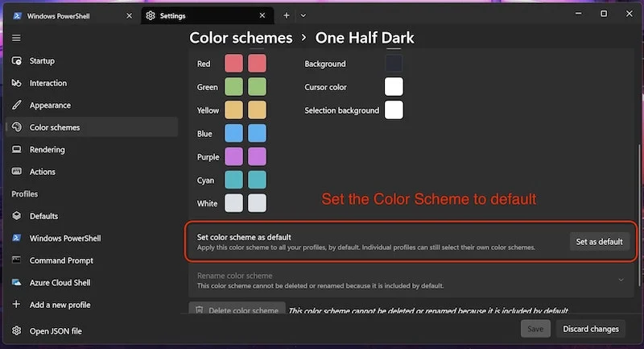
Task: Click the Startup sidebar icon
Action: click(16, 60)
